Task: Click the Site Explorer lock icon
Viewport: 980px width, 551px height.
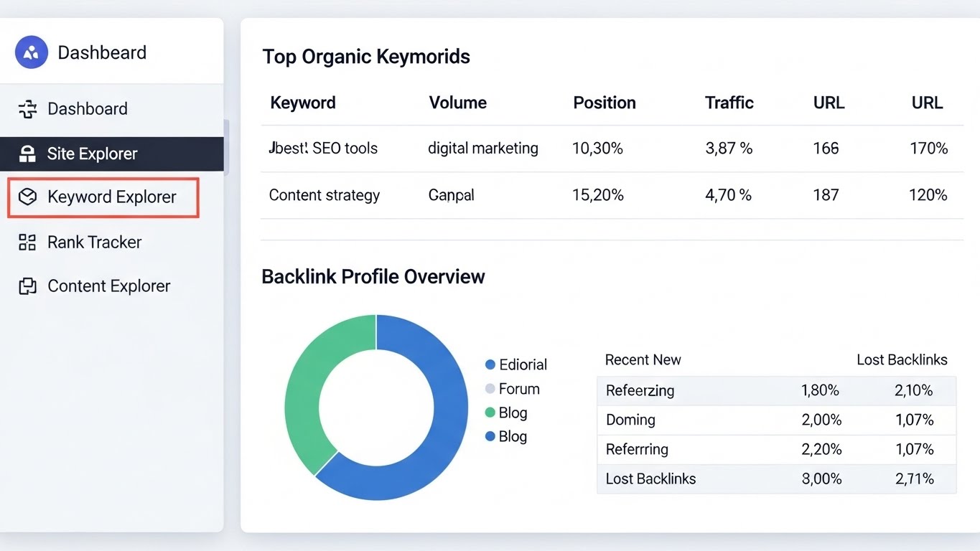Action: pos(27,154)
